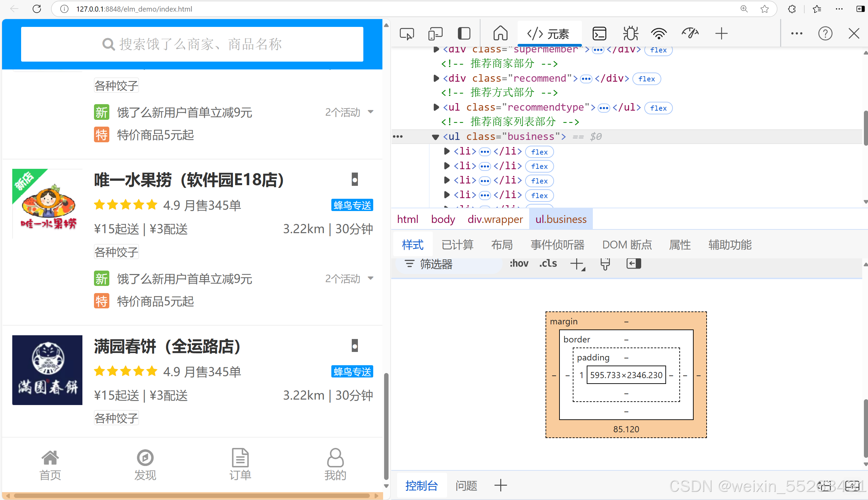Image resolution: width=868 pixels, height=500 pixels.
Task: Click the DevTools help question mark icon
Action: tap(826, 33)
